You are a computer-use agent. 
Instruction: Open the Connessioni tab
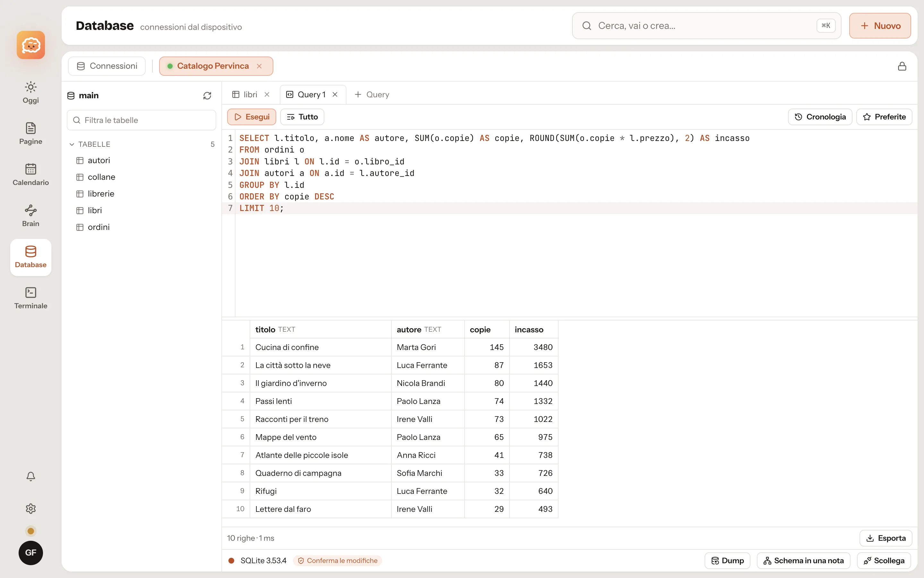coord(107,66)
